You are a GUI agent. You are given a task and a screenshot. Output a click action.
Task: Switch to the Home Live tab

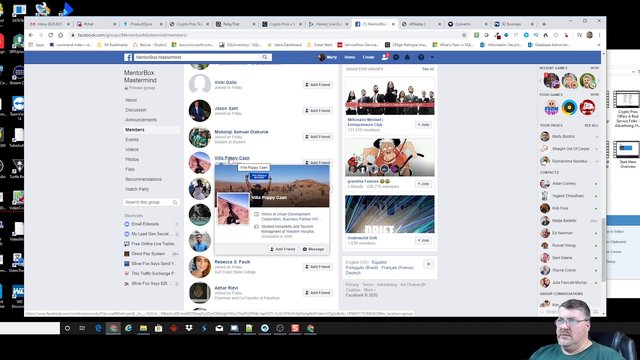tap(329, 24)
